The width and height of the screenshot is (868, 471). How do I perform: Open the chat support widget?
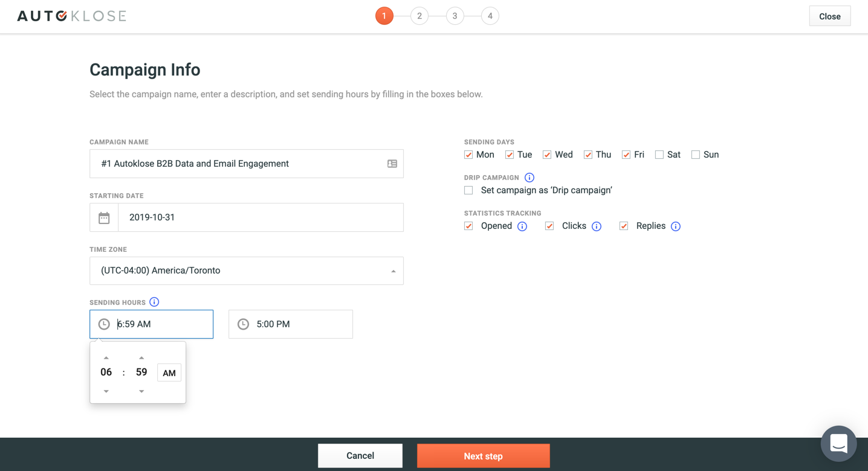(838, 444)
